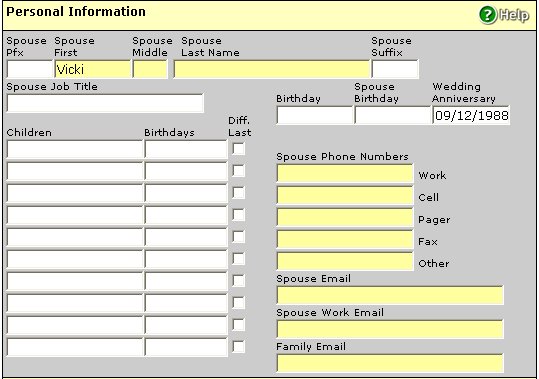
Task: Focus the second Children name field
Action: coord(75,171)
